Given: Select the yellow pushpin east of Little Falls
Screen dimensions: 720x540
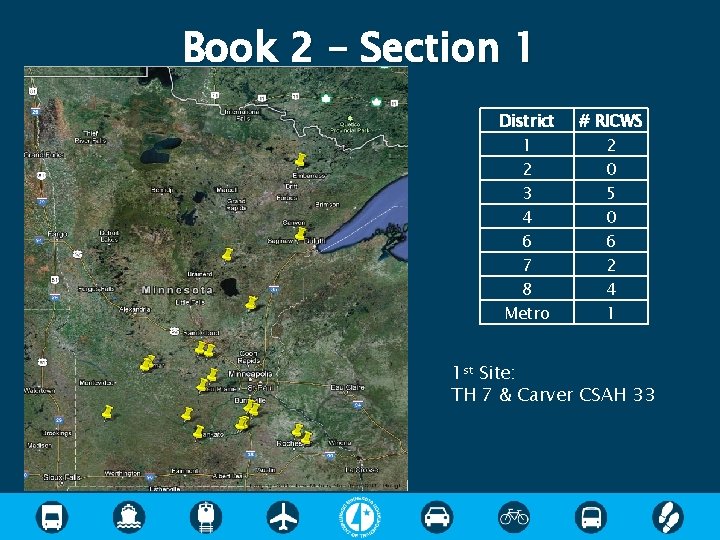Looking at the screenshot, I should coord(251,303).
